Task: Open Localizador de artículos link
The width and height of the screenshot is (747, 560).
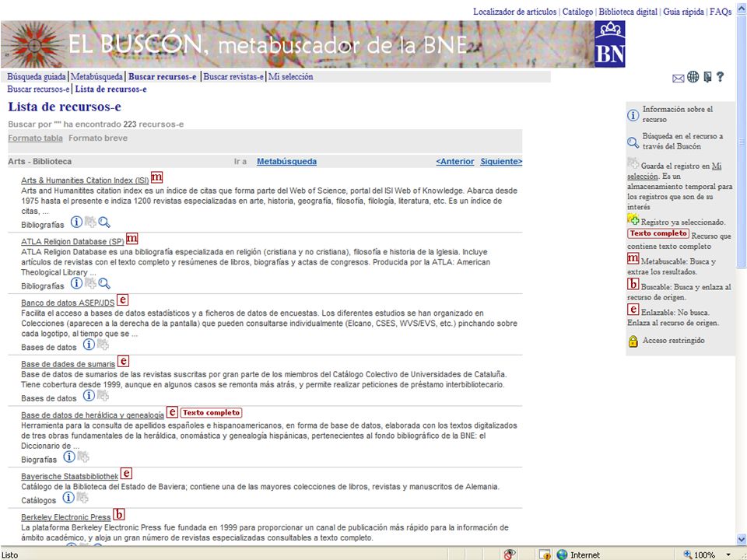Action: coord(514,12)
